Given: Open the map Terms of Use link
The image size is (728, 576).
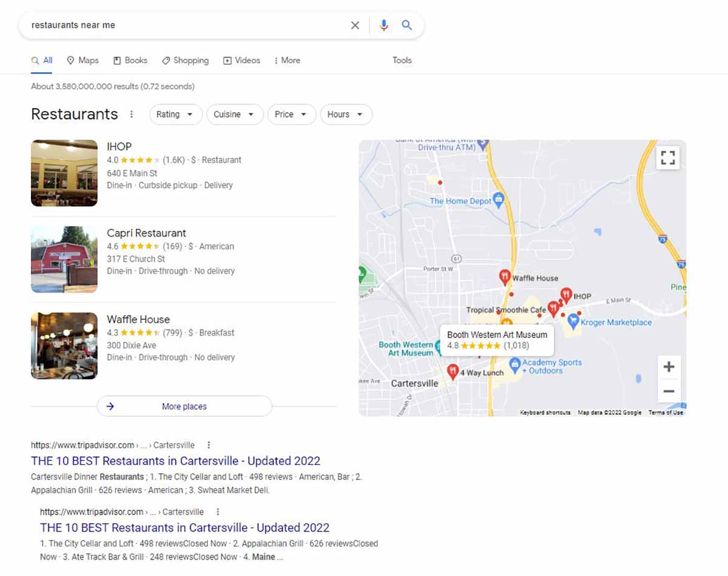Looking at the screenshot, I should pyautogui.click(x=666, y=413).
